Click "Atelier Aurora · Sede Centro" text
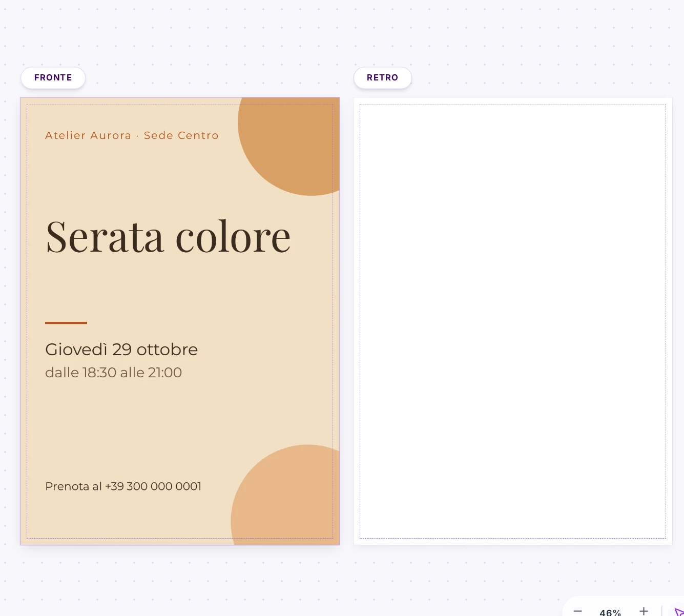Screen dimensions: 684x616 tap(132, 135)
